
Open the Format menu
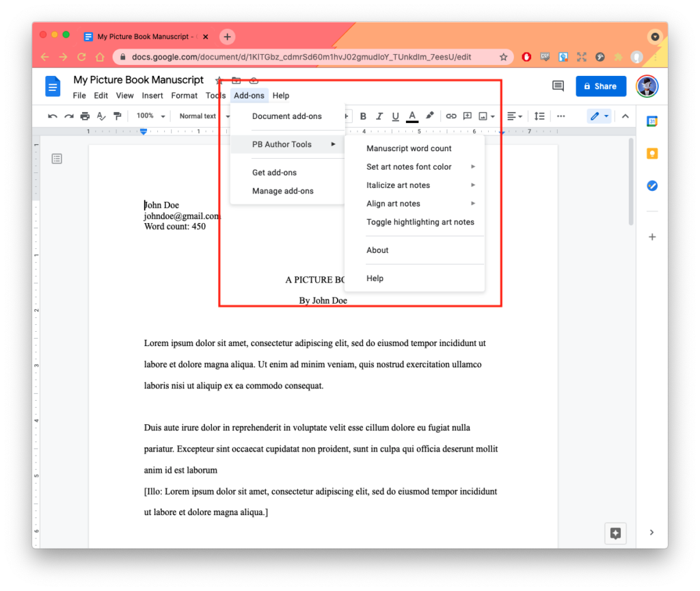pyautogui.click(x=184, y=96)
